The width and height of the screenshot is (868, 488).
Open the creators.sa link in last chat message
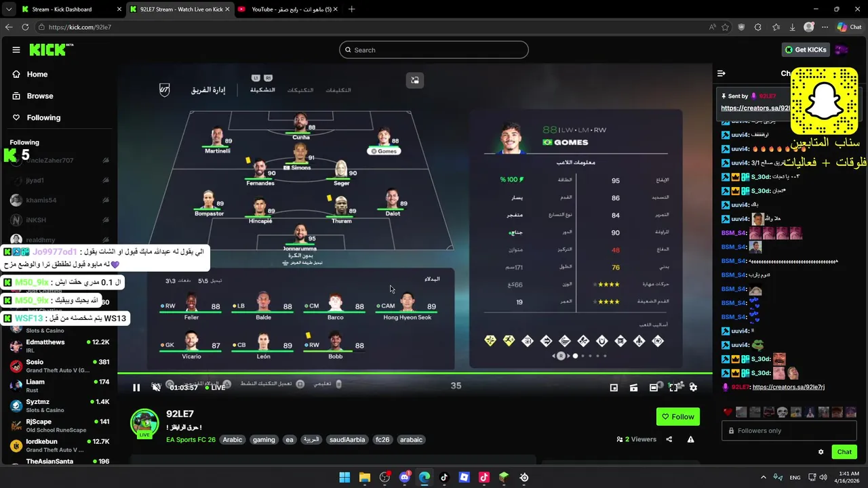789,387
